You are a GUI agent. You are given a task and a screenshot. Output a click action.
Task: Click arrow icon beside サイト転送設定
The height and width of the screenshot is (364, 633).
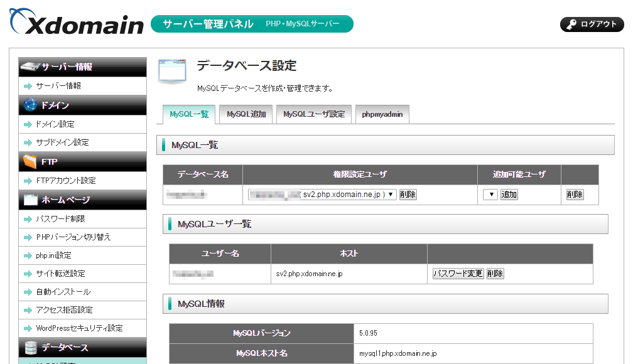pyautogui.click(x=28, y=274)
